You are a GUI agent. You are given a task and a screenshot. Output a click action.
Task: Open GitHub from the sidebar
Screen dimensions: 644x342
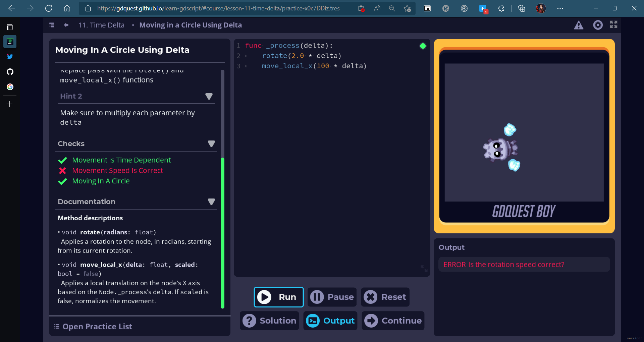(10, 72)
